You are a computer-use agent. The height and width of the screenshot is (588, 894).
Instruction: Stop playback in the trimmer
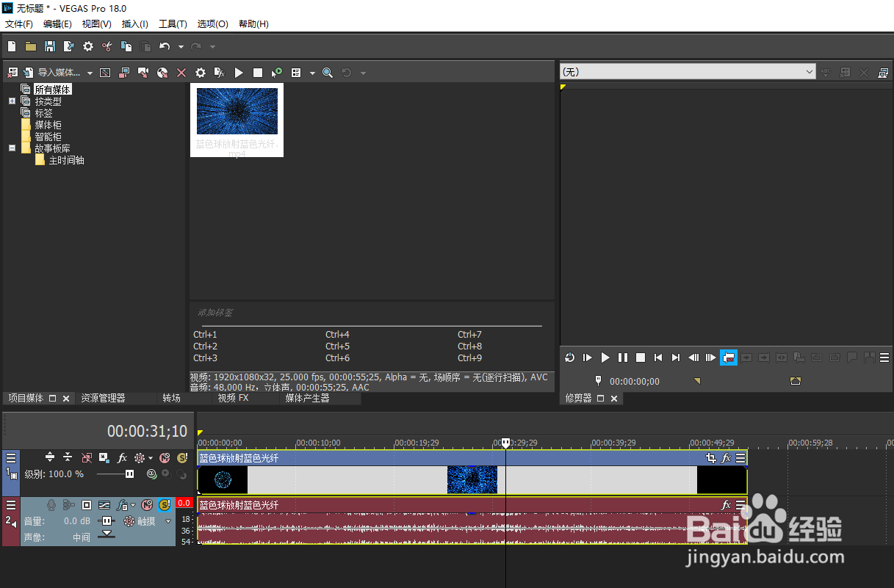(x=641, y=357)
